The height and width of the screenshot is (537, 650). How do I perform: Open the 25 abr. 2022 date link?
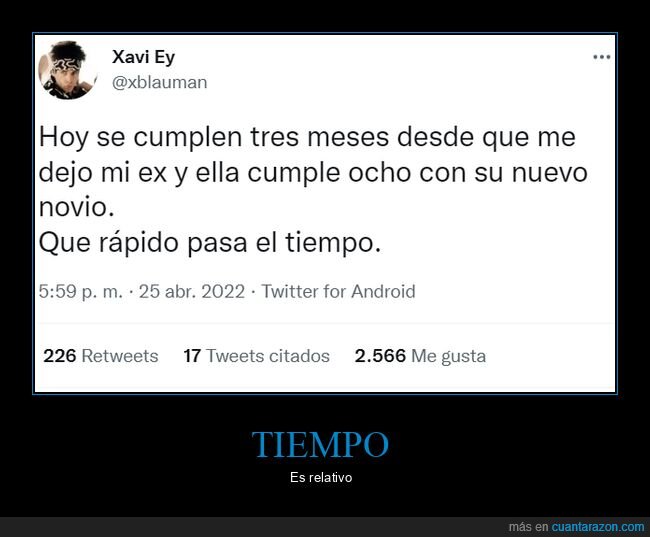[x=192, y=292]
